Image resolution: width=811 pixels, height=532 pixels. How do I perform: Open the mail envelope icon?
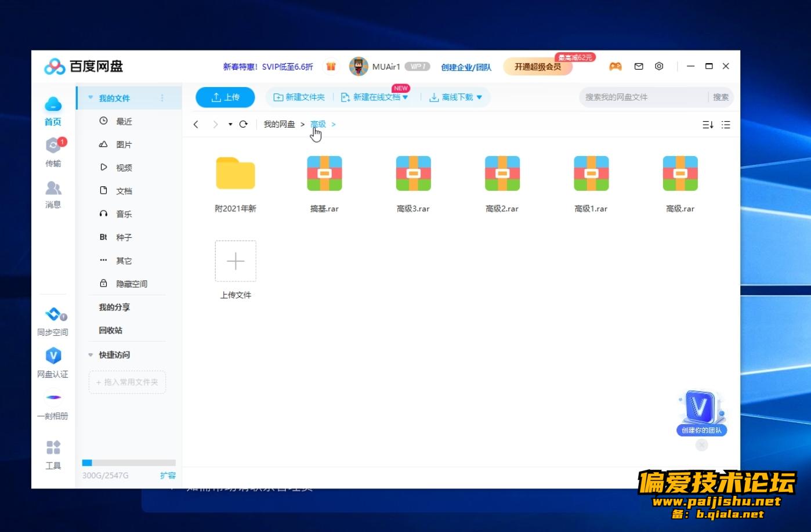(639, 66)
